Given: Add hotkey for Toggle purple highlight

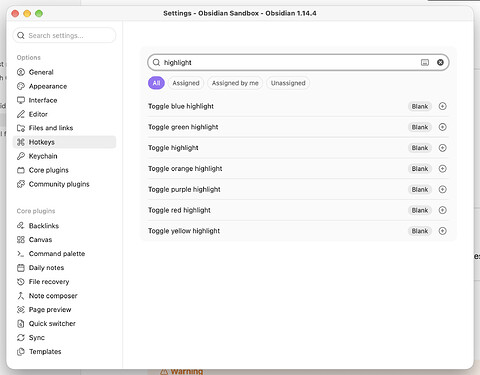Looking at the screenshot, I should click(x=442, y=189).
